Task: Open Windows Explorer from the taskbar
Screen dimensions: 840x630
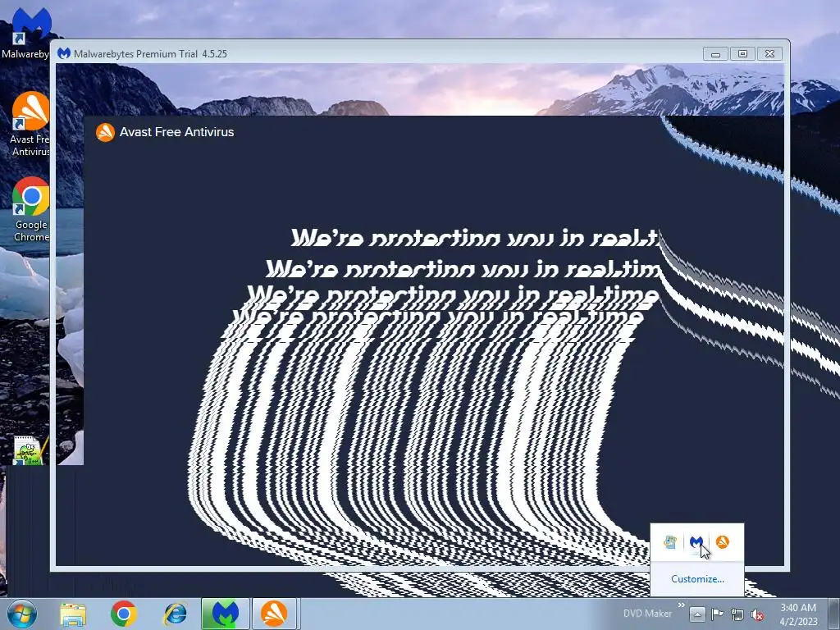Action: (x=73, y=614)
